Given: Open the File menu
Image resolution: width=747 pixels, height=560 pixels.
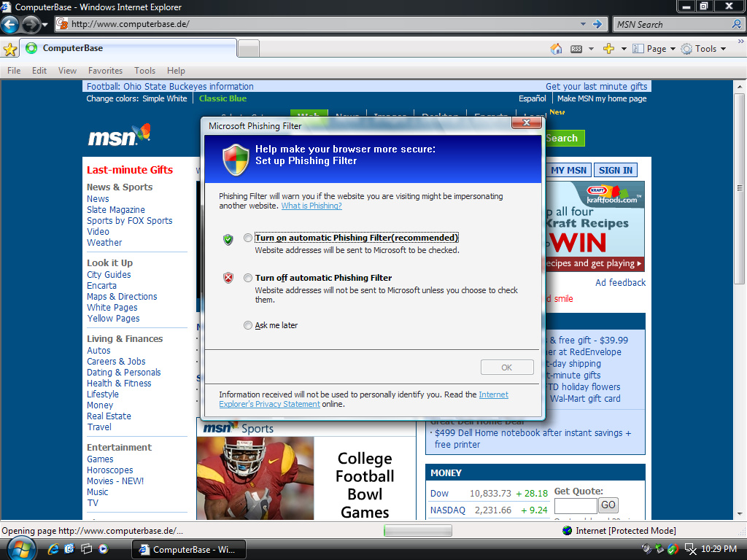Looking at the screenshot, I should pyautogui.click(x=14, y=71).
